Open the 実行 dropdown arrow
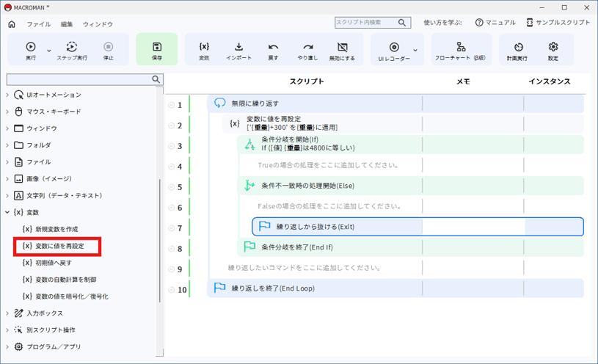Image resolution: width=598 pixels, height=364 pixels. (49, 51)
